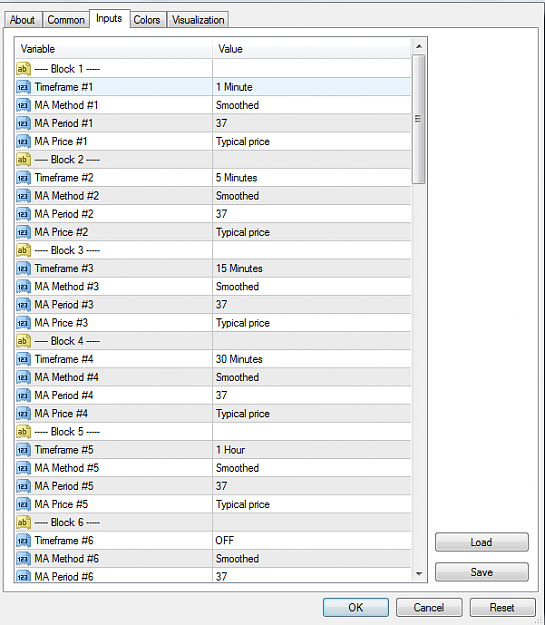545x625 pixels.
Task: Select 'Smoothed' value of MA Method #1
Action: point(238,105)
